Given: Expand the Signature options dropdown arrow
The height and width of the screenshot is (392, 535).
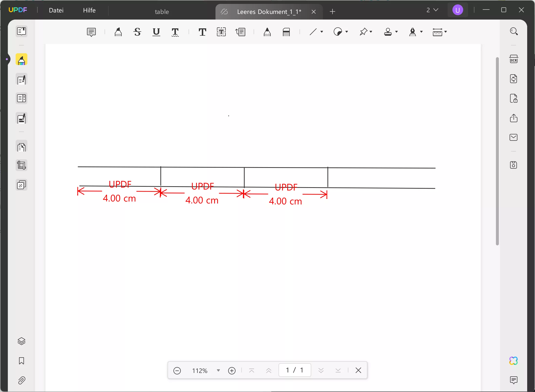Looking at the screenshot, I should pyautogui.click(x=421, y=32).
